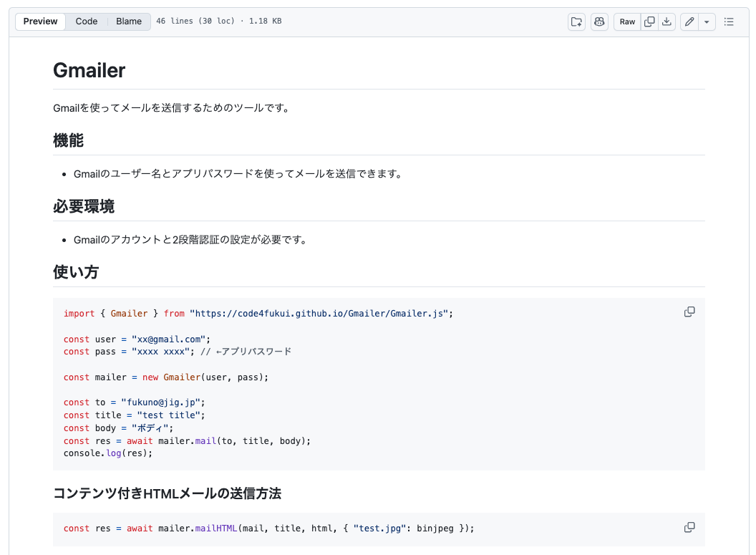The height and width of the screenshot is (555, 756).
Task: Switch to the Preview tab
Action: 40,21
